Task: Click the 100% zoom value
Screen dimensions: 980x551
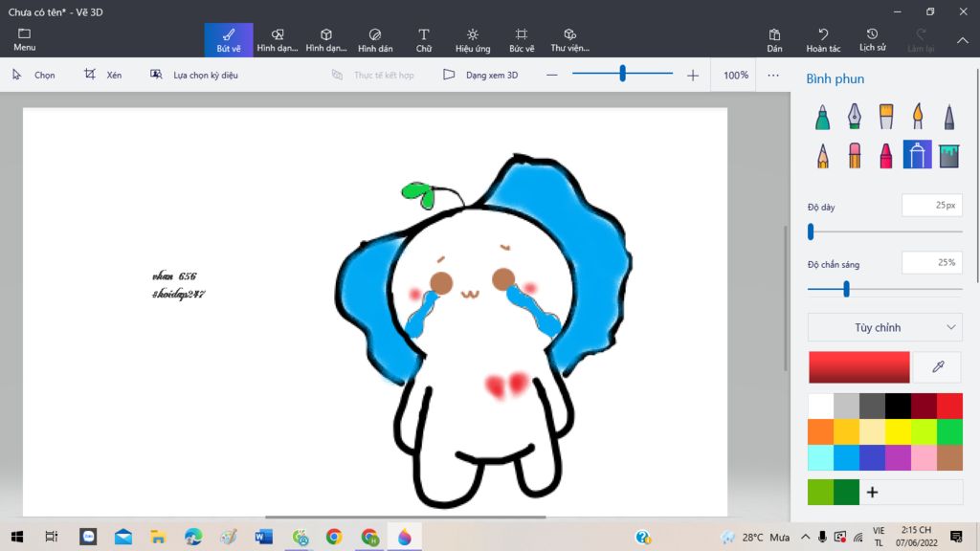Action: pyautogui.click(x=736, y=75)
